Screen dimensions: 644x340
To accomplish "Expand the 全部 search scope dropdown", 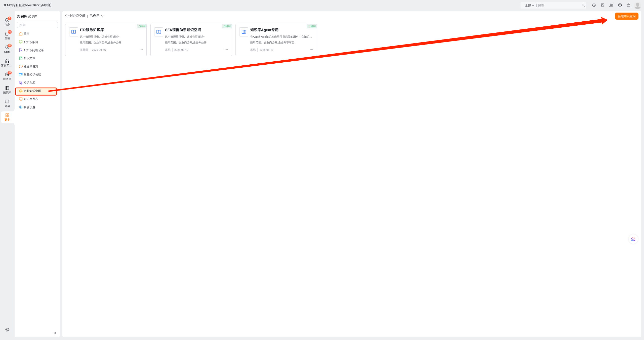I will pyautogui.click(x=529, y=5).
